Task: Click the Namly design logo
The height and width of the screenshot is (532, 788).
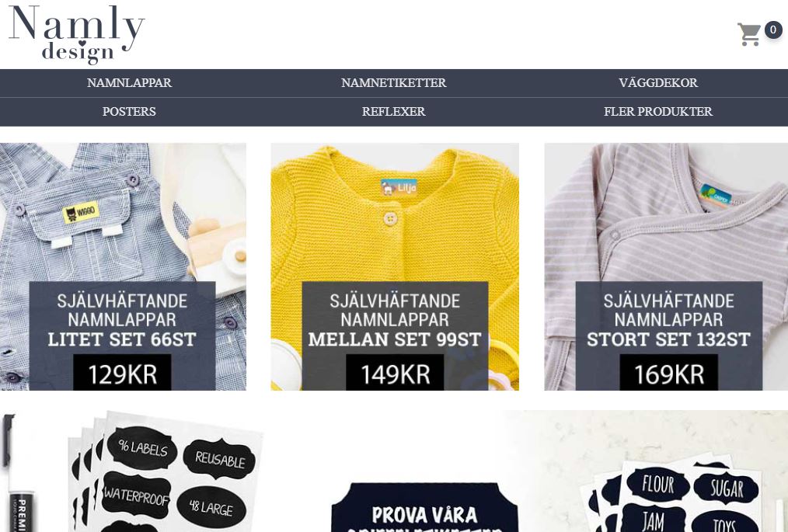Action: pyautogui.click(x=77, y=34)
